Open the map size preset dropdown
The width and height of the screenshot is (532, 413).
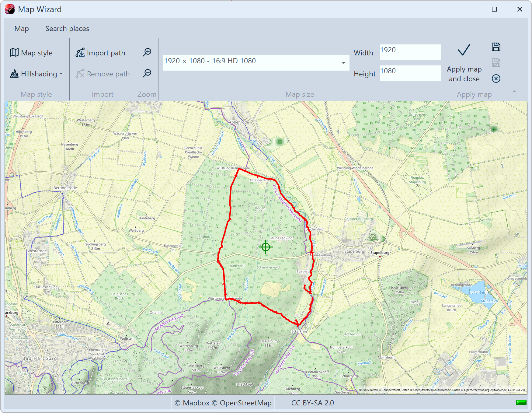coord(344,63)
